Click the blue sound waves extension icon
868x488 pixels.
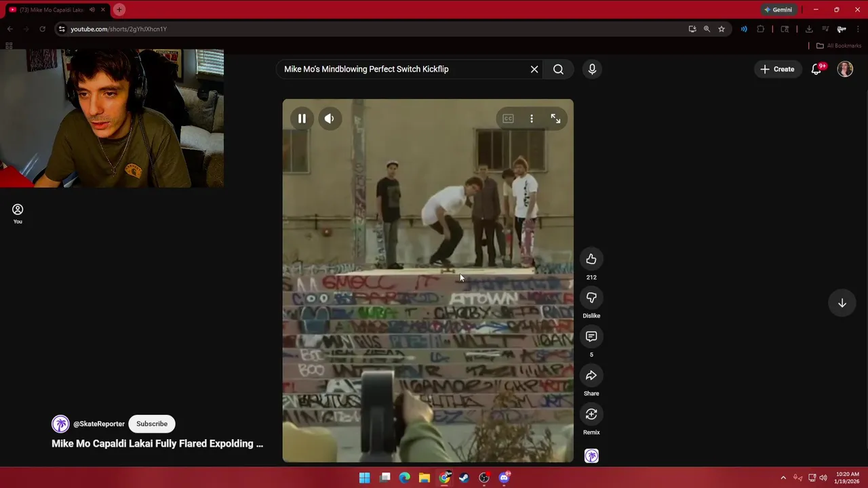click(x=744, y=29)
